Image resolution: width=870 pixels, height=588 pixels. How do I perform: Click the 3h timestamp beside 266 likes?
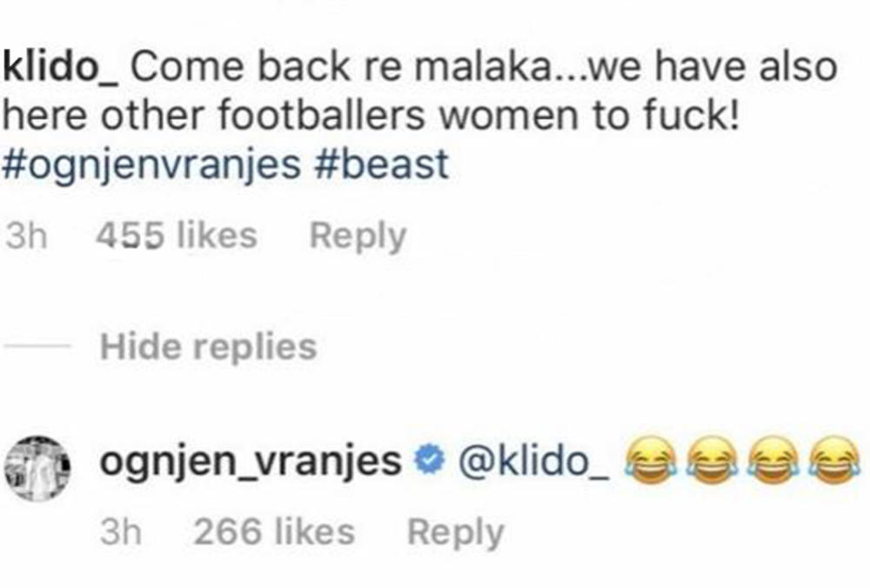[120, 532]
